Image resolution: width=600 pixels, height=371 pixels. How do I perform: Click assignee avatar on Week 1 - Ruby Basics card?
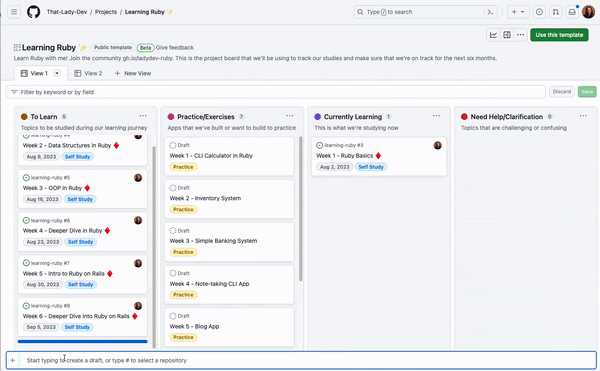(x=437, y=145)
